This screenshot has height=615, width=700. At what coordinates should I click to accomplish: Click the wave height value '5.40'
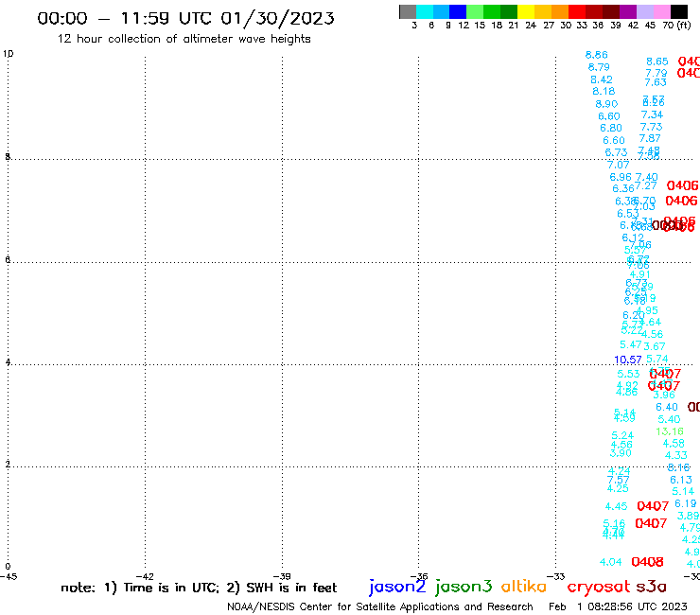point(669,419)
